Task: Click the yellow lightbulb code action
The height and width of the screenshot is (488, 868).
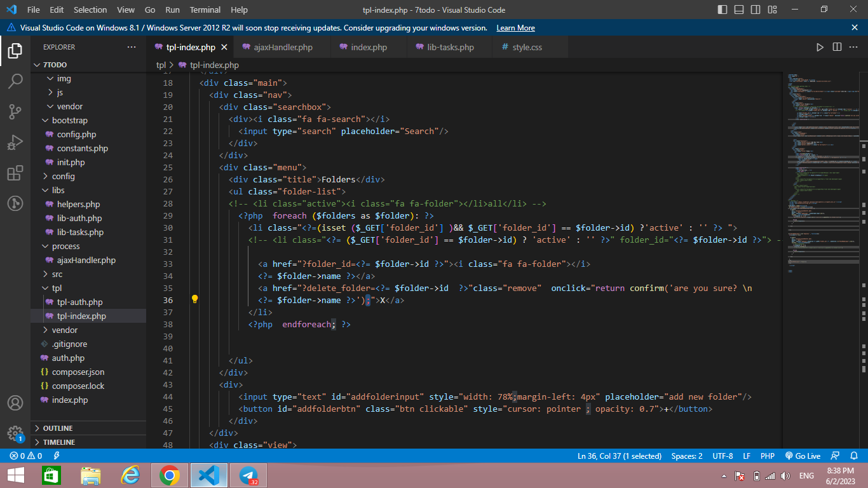Action: [195, 299]
